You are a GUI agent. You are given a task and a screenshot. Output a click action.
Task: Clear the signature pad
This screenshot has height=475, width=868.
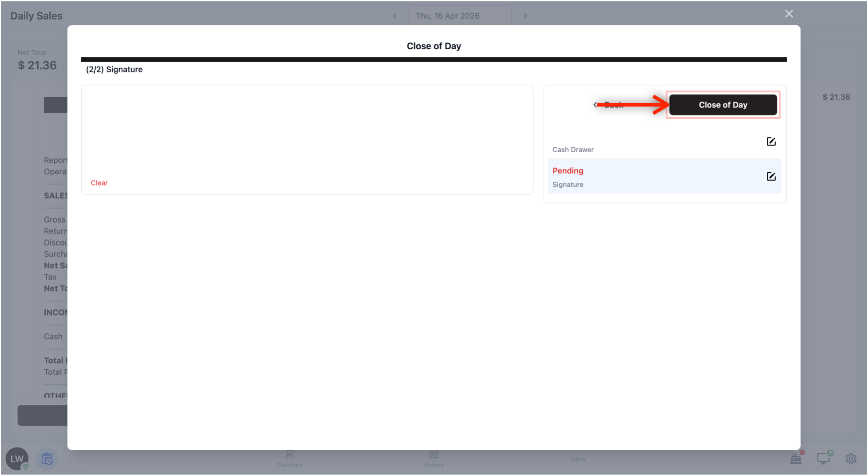click(99, 183)
